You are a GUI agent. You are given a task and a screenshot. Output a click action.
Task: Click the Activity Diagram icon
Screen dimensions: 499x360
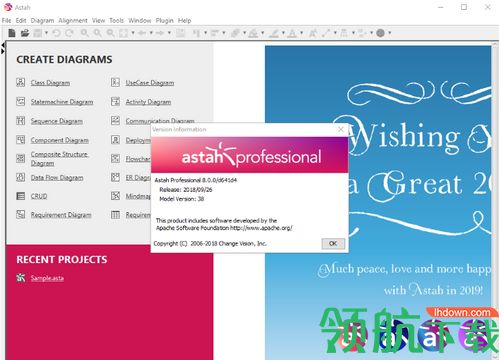click(115, 101)
